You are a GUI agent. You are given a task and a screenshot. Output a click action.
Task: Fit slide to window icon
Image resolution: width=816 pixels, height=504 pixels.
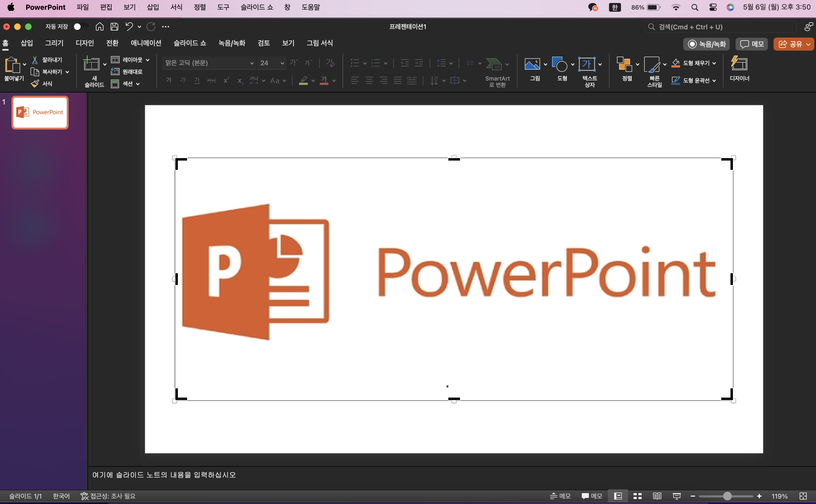tap(803, 496)
